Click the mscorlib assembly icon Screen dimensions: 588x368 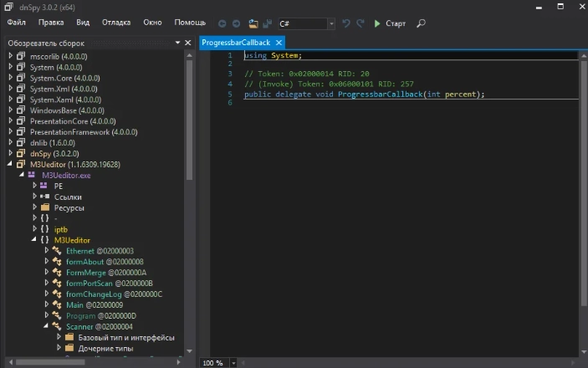[21, 56]
